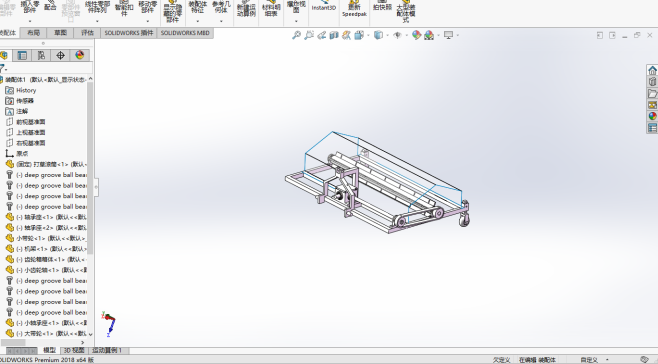Open Appearances color ball in task pane

click(x=652, y=116)
